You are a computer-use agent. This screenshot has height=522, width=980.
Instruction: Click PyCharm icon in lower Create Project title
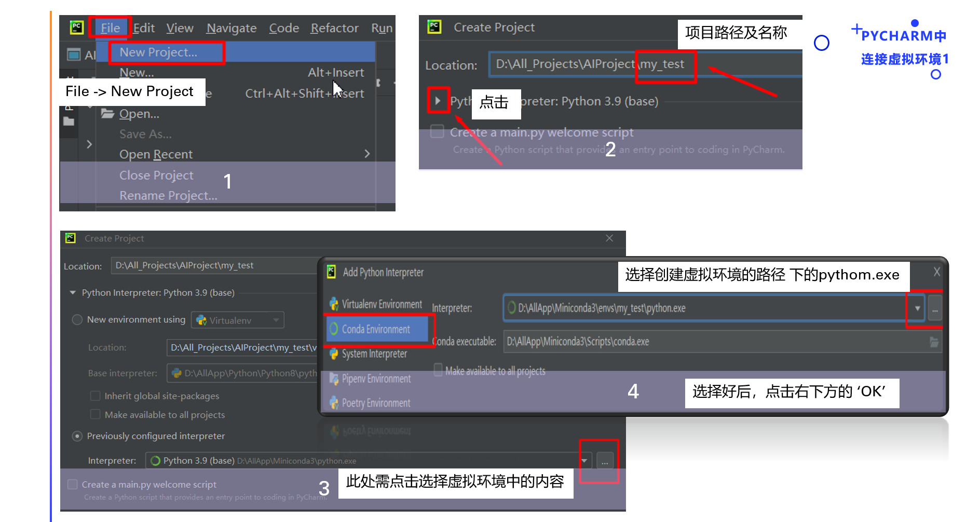(71, 238)
